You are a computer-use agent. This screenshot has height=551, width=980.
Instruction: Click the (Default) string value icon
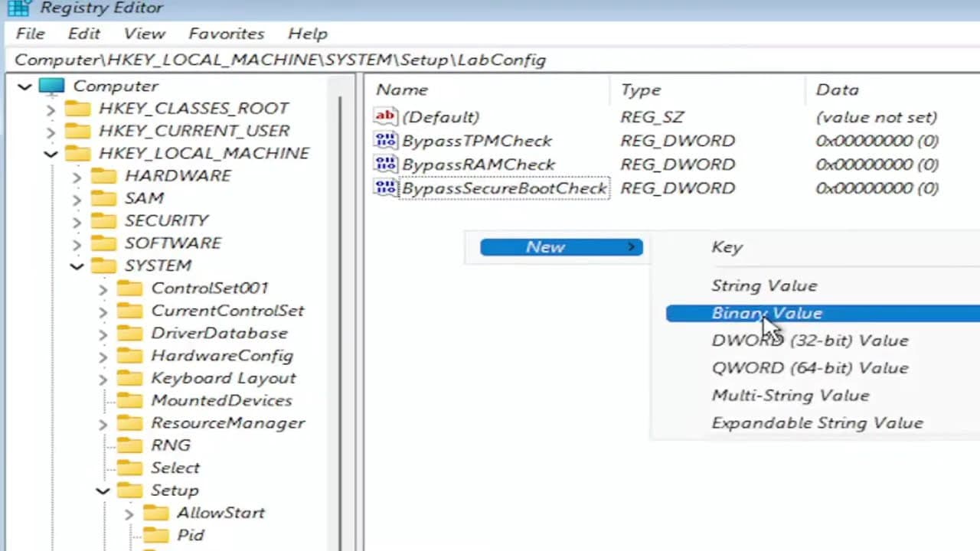(385, 116)
